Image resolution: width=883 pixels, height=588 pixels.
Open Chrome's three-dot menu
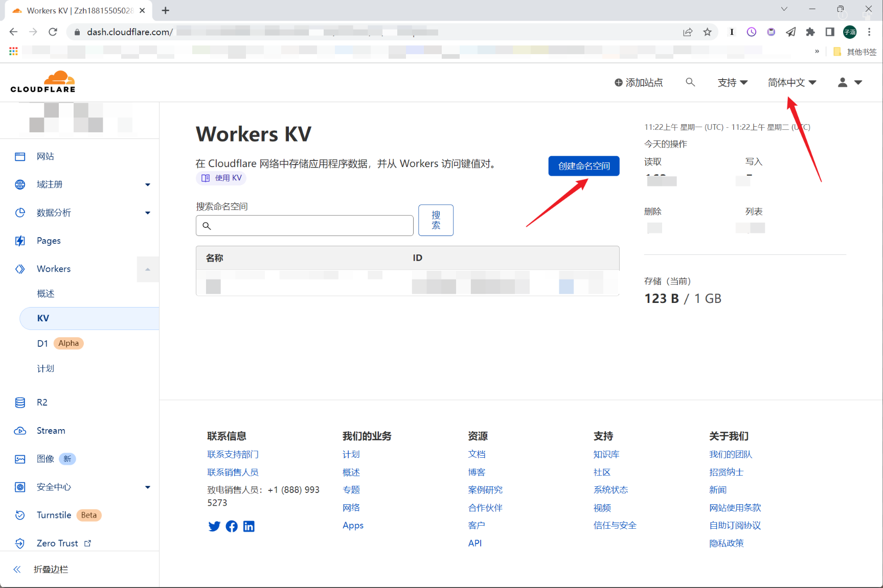pos(869,32)
